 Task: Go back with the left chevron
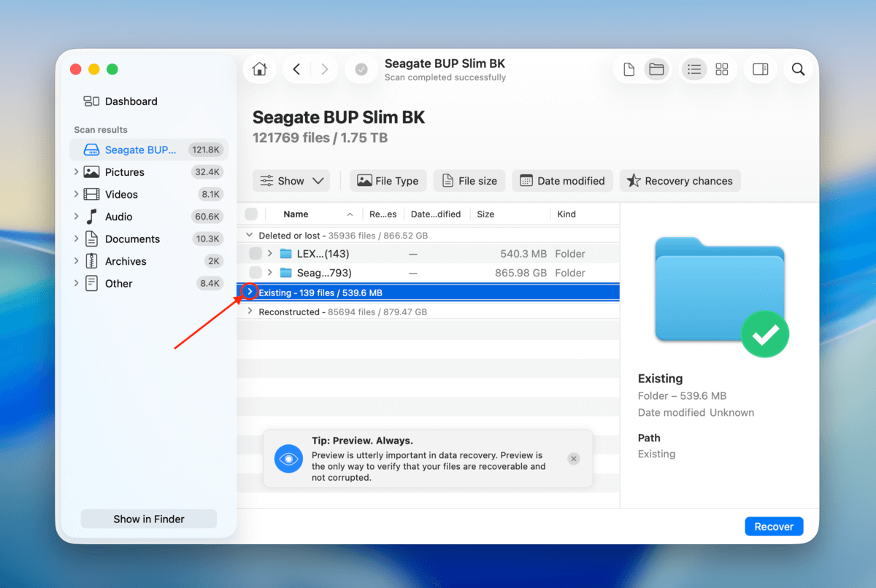point(296,69)
